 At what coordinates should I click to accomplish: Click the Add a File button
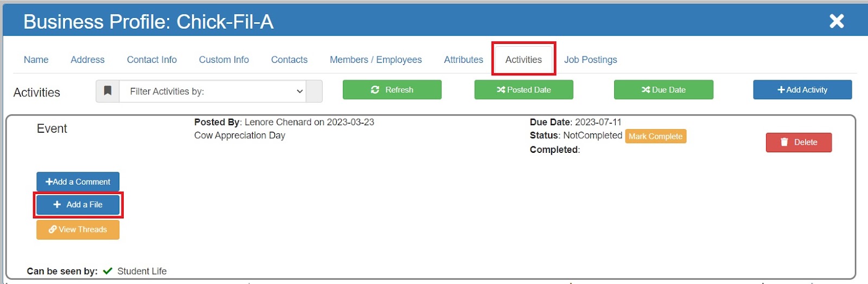pos(78,204)
